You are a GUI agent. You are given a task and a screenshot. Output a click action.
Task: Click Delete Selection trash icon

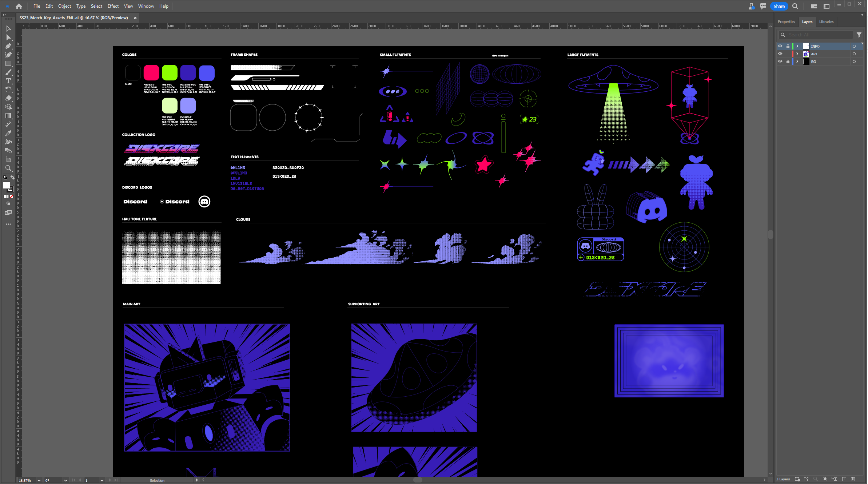point(853,479)
